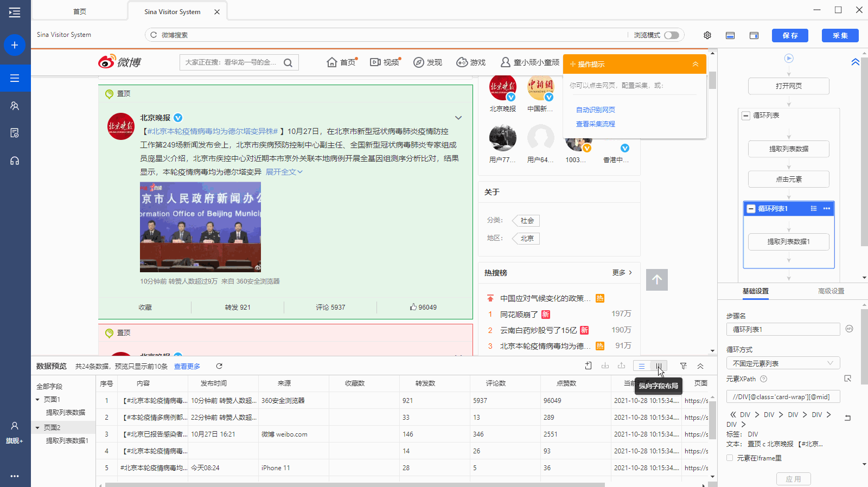This screenshot has width=868, height=487.
Task: Toggle the sidebar hamburger menu at top
Action: coord(15,12)
